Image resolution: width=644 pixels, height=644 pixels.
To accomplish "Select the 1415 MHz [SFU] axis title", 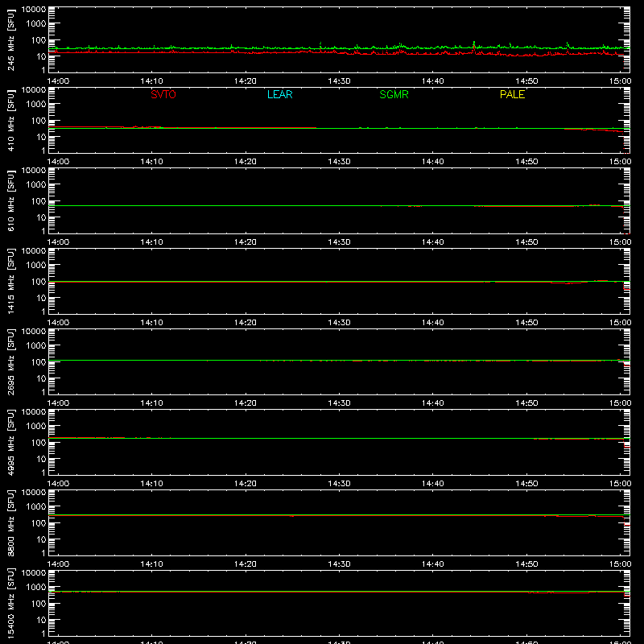I will point(11,281).
